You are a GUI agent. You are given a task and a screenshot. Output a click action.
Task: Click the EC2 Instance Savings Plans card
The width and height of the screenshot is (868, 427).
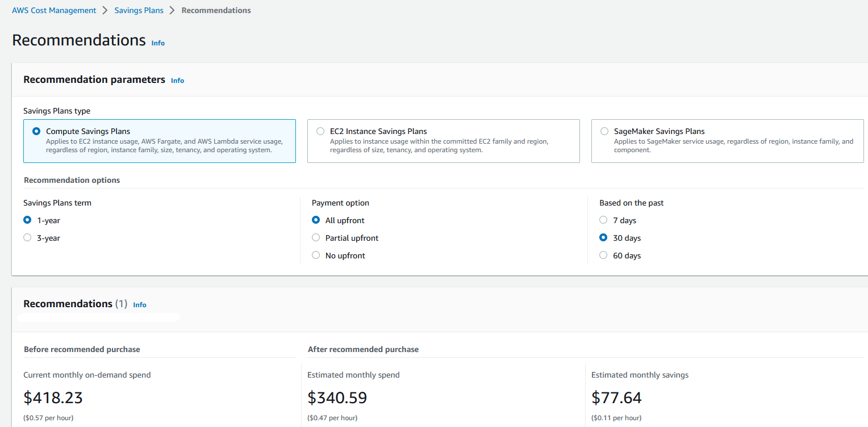(x=444, y=141)
